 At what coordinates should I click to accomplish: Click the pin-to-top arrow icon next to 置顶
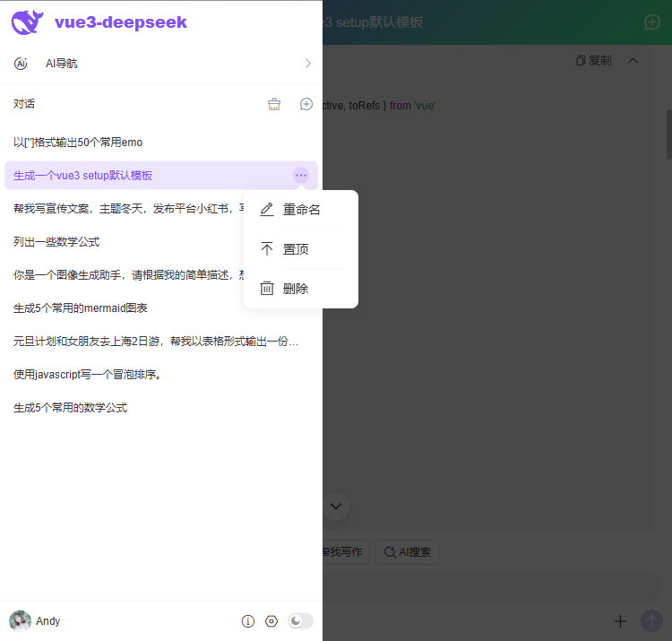point(267,248)
